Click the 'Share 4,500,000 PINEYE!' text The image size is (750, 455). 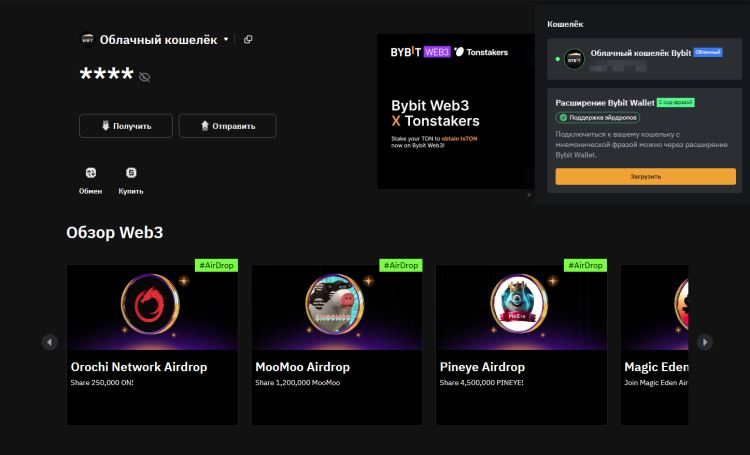(x=482, y=382)
